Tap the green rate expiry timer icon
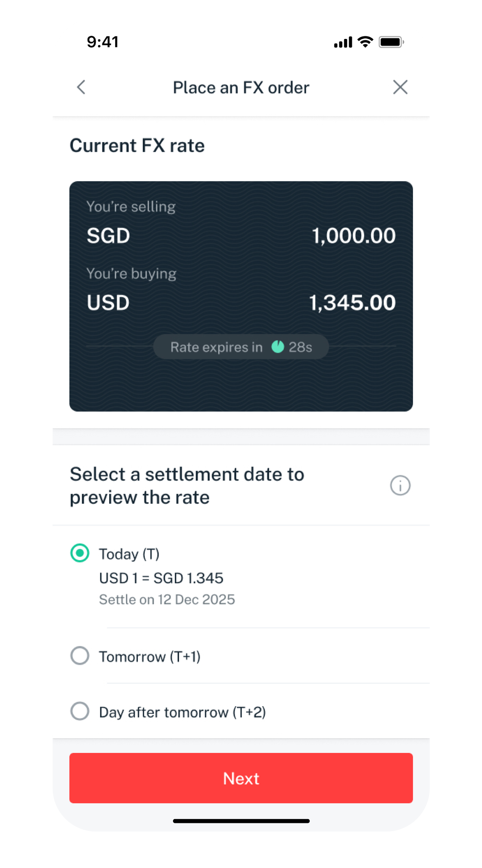The image size is (482, 868). coord(277,347)
